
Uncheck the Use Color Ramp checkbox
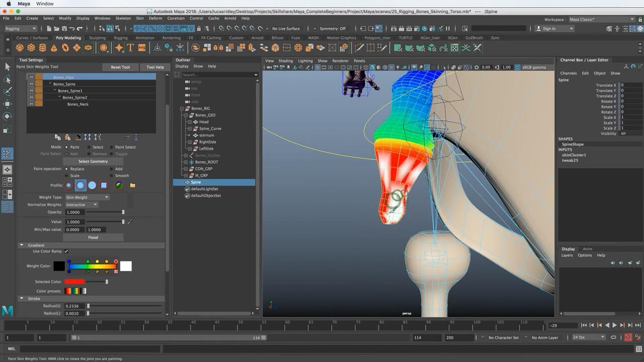[x=66, y=251]
